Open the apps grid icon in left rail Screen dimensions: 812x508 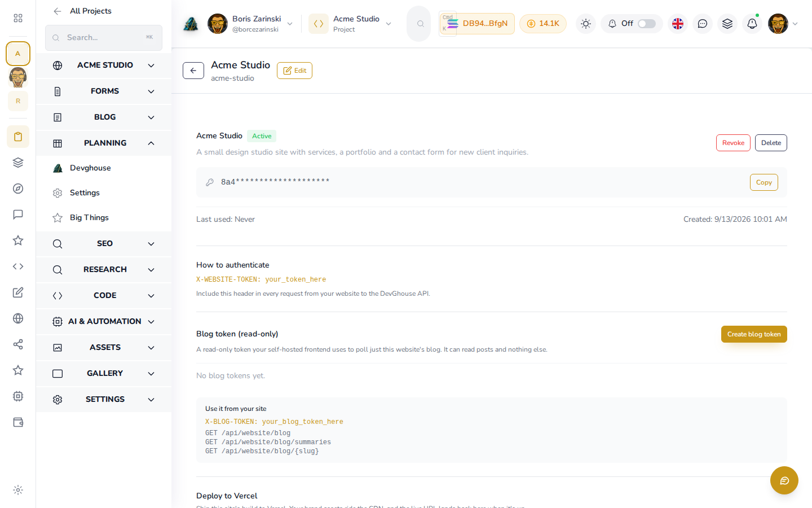18,18
